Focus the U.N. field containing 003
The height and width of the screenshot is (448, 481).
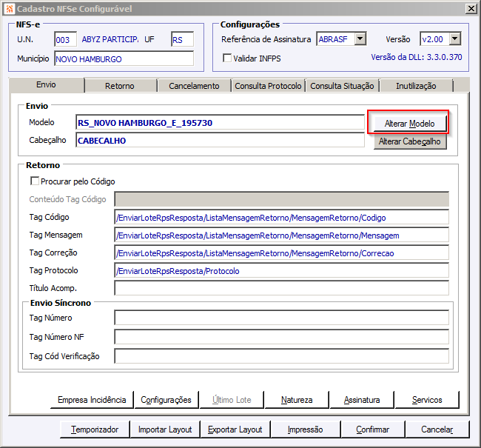tap(65, 39)
